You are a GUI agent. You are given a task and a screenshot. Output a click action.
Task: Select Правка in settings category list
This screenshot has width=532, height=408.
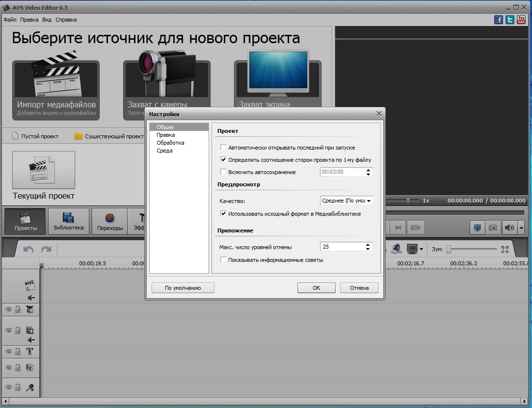pos(179,135)
